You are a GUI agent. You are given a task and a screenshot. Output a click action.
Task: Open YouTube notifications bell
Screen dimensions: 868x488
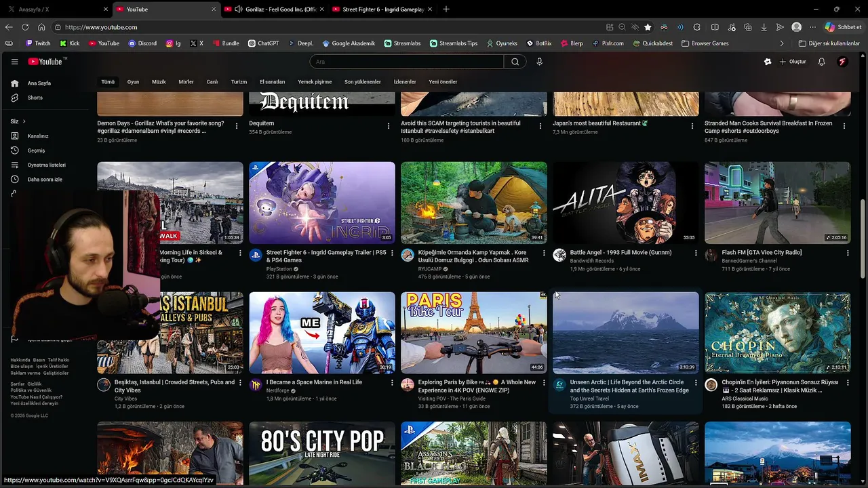point(821,62)
